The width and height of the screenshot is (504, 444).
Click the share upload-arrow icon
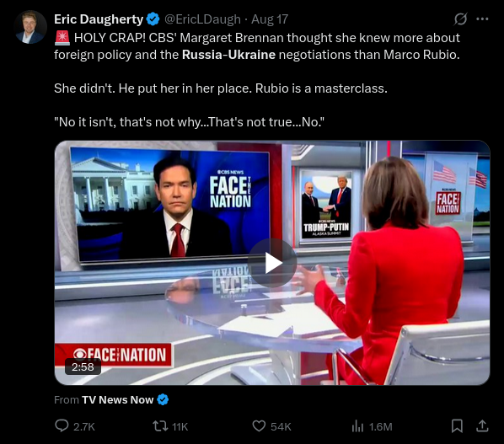pyautogui.click(x=482, y=426)
